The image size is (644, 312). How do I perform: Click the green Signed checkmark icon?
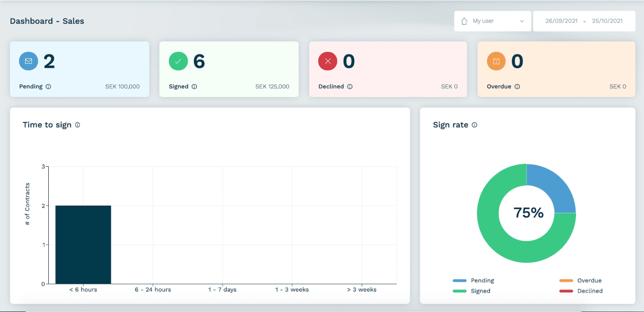(178, 61)
